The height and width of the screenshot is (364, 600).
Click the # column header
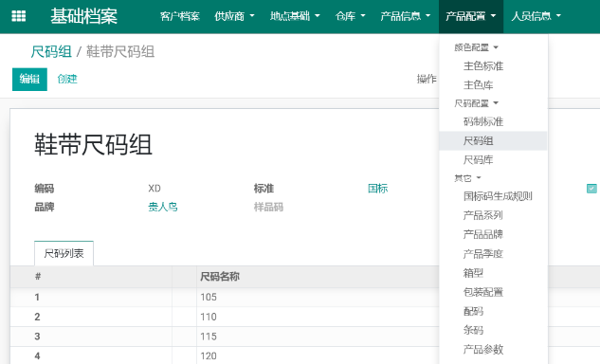(x=38, y=277)
